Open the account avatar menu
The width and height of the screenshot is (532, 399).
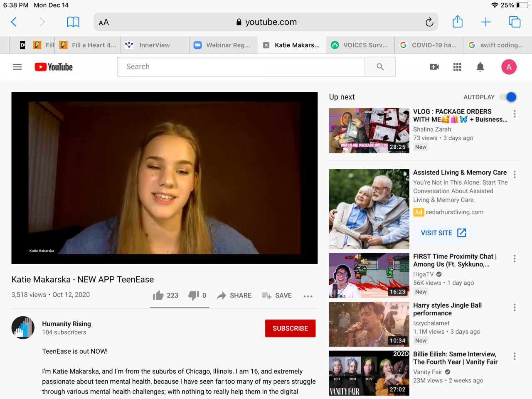pos(509,67)
